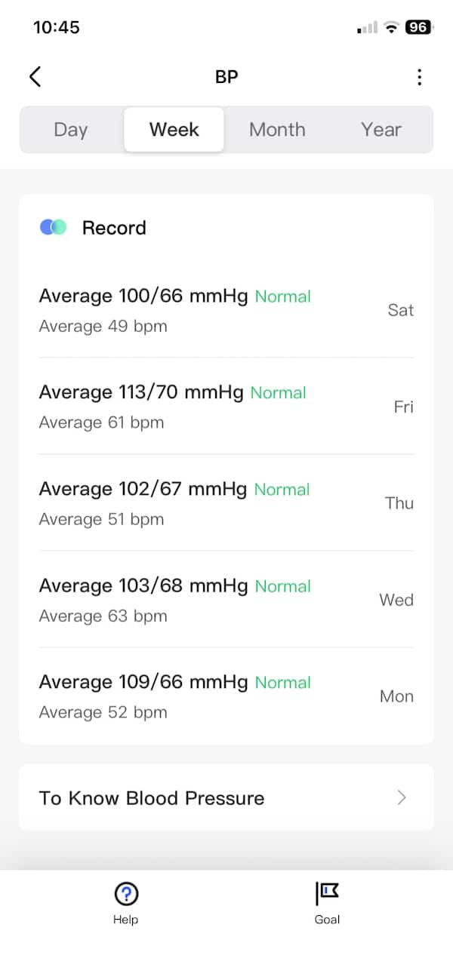Show the Year tab
Screen dimensions: 453x980
pos(381,130)
